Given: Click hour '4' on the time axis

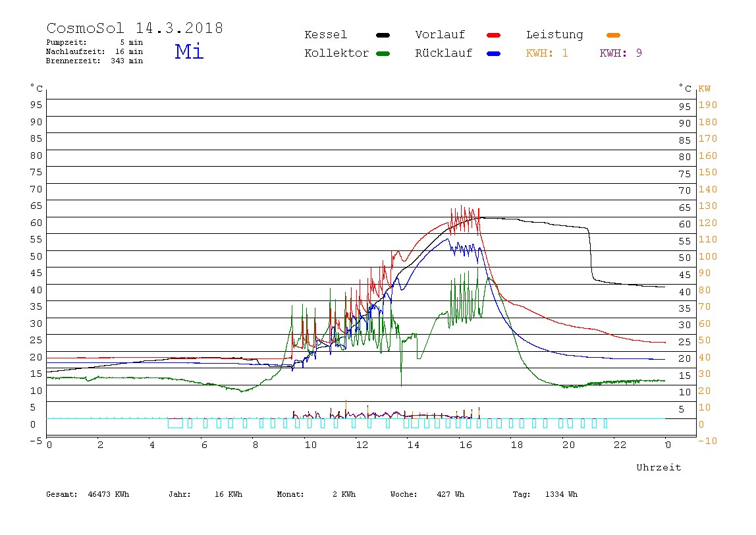Looking at the screenshot, I should pyautogui.click(x=152, y=445).
